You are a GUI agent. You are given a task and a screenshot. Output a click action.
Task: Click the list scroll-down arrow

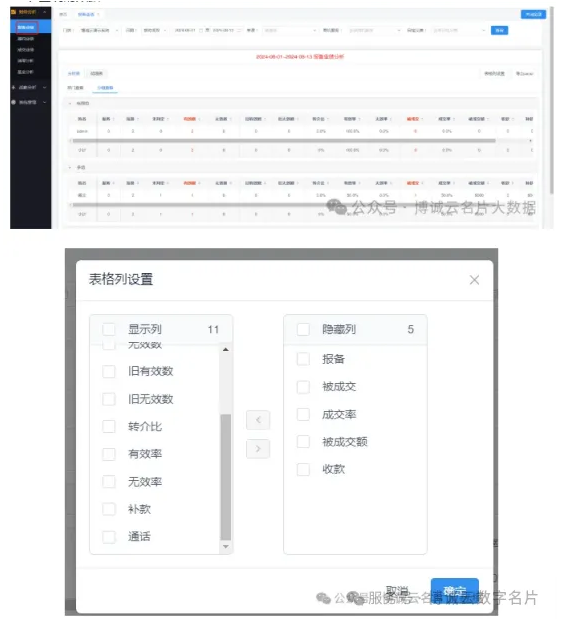(x=226, y=546)
